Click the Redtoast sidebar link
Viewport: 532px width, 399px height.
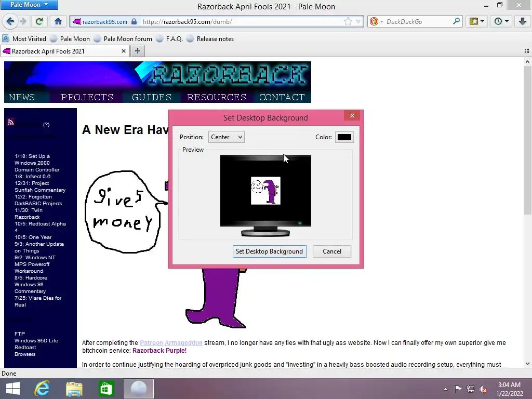click(x=25, y=348)
